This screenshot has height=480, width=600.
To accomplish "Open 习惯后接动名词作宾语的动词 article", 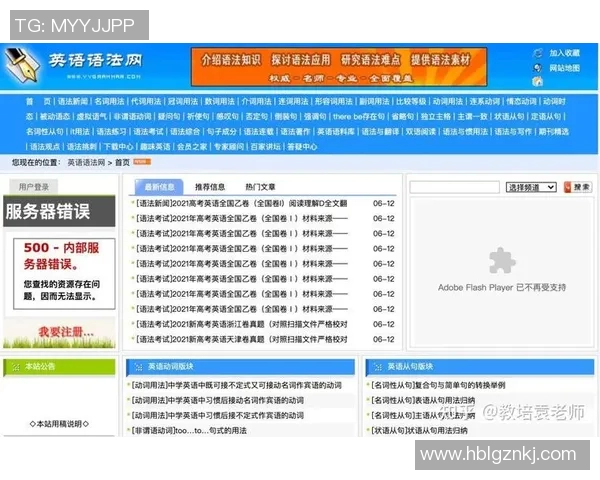I will click(217, 400).
